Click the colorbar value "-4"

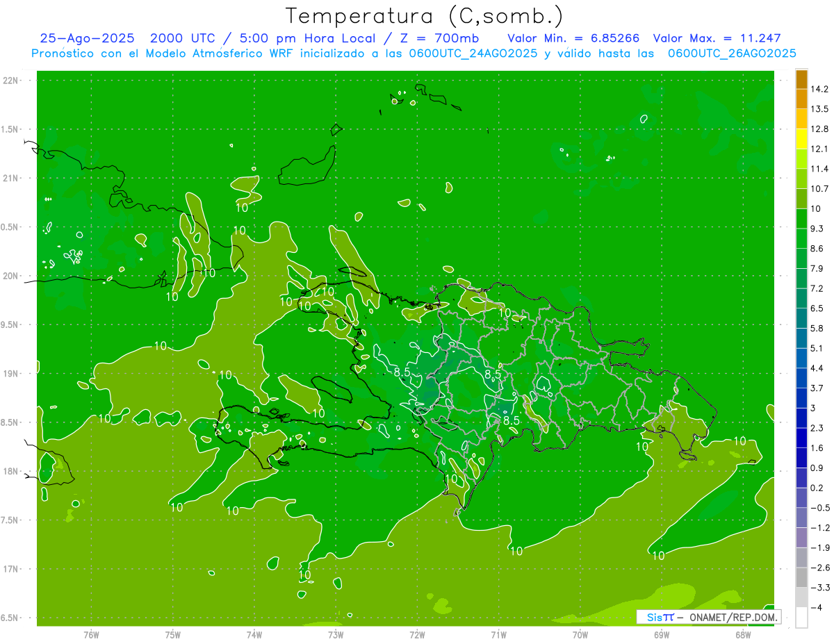click(x=816, y=606)
